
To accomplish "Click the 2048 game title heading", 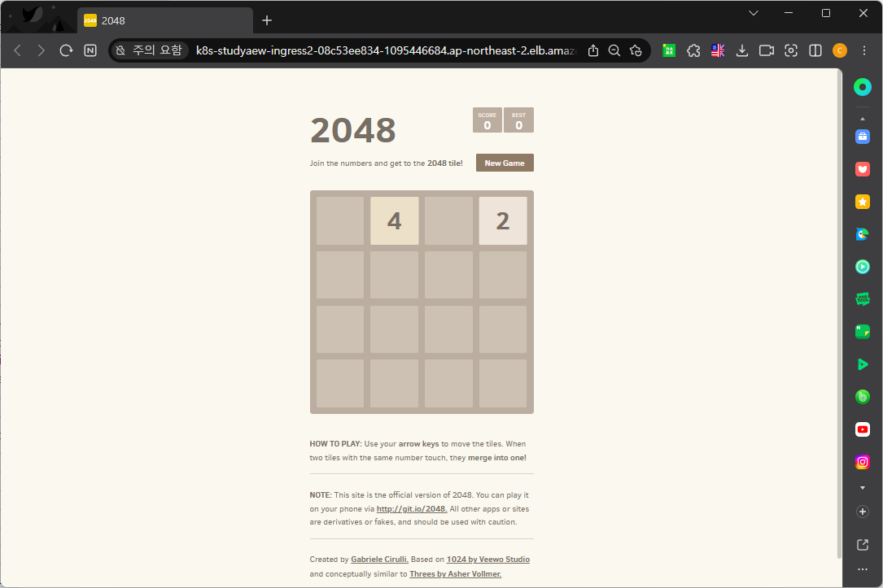I will coord(353,131).
